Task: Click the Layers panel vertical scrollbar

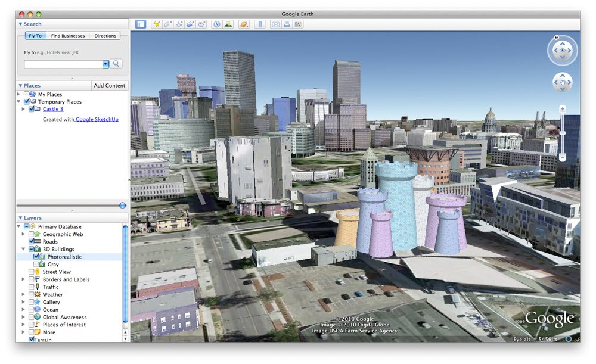Action: point(125,274)
